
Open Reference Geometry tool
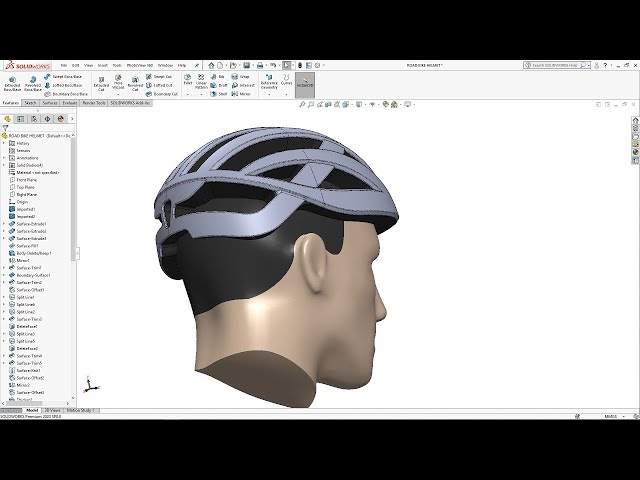pos(269,82)
